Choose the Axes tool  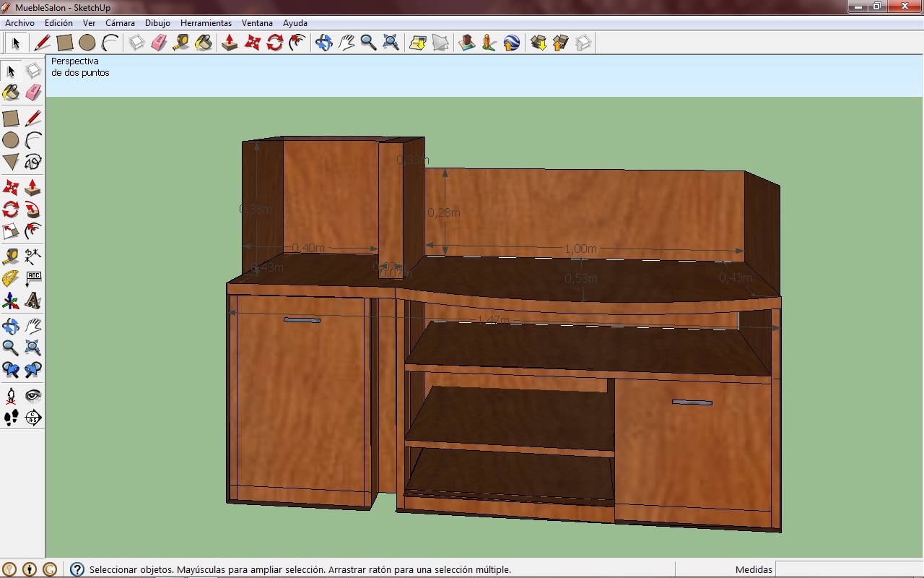click(11, 301)
